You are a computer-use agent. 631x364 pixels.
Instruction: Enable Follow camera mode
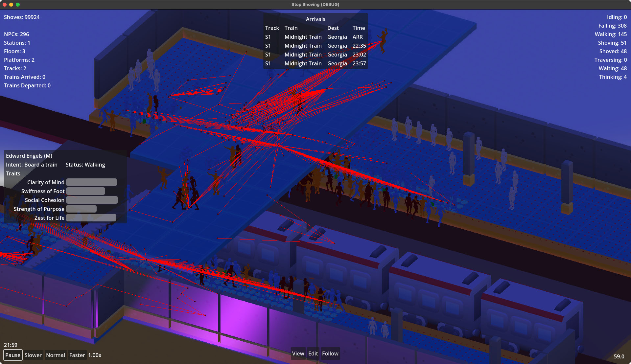pos(330,353)
